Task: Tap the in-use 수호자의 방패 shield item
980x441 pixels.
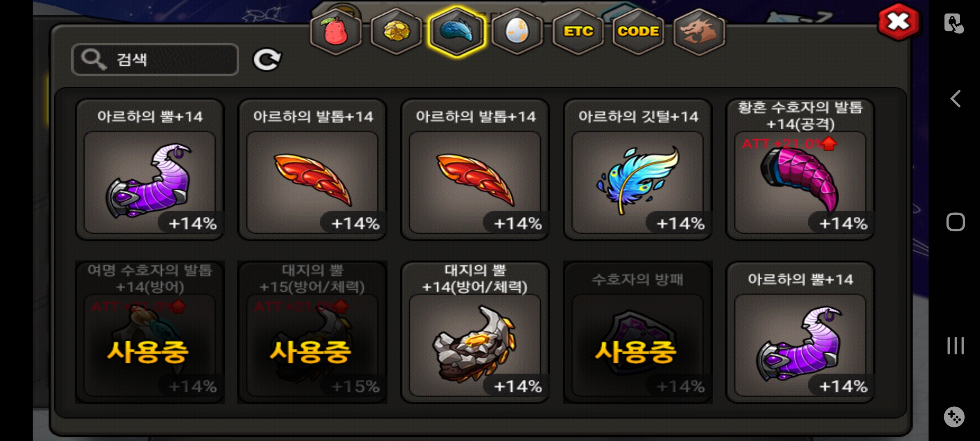Action: 638,332
